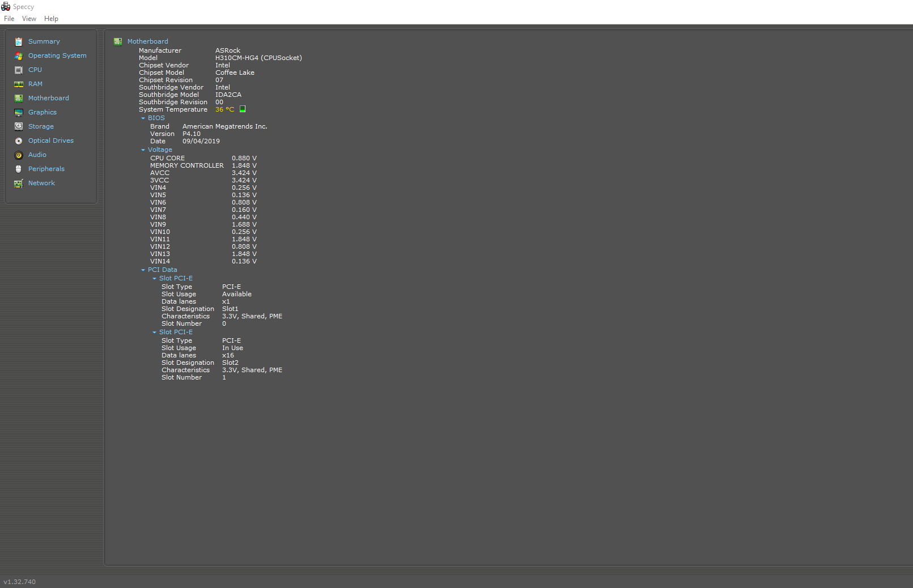This screenshot has width=913, height=588.
Task: Show the Peripherals section
Action: [46, 169]
